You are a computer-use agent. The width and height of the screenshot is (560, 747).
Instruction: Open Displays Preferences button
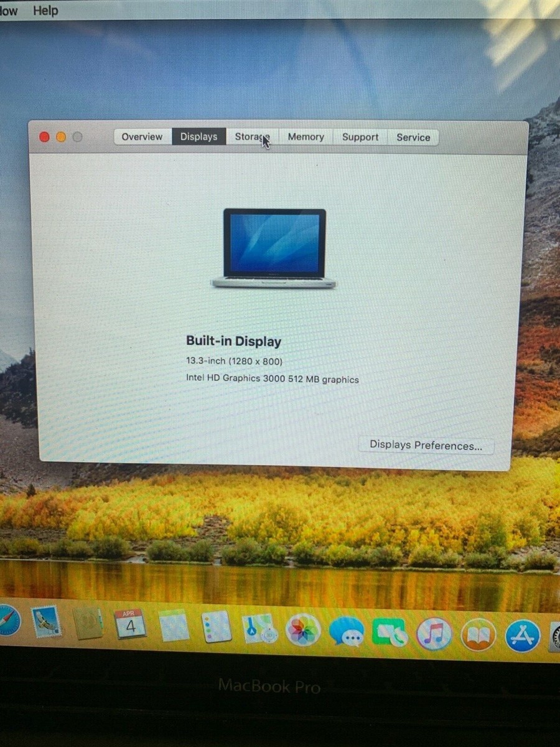coord(426,445)
